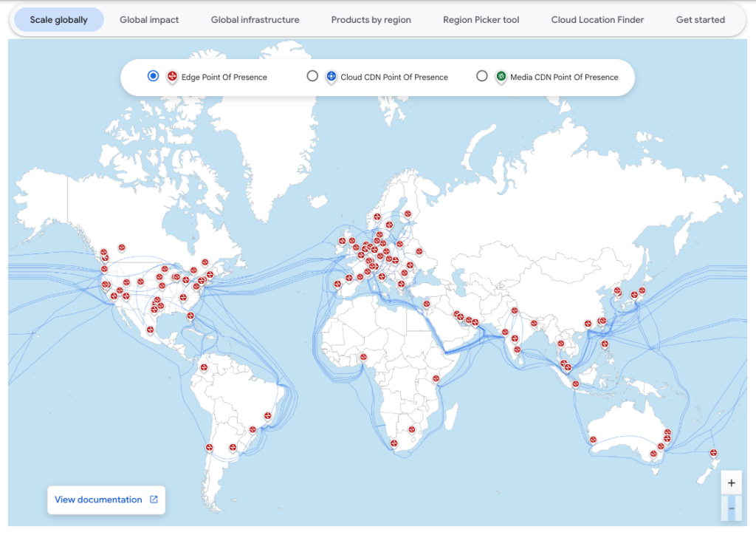This screenshot has height=535, width=756.
Task: Select the edge marker near Finland
Action: 408,214
